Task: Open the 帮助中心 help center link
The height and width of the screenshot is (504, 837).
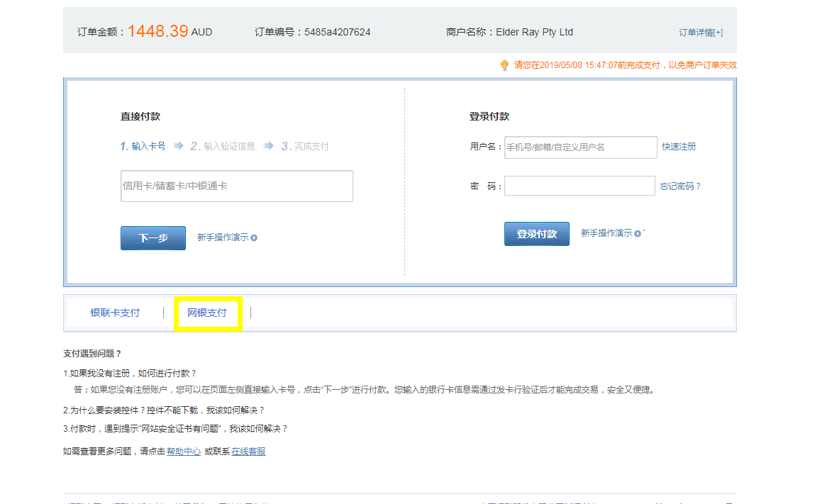Action: click(183, 450)
